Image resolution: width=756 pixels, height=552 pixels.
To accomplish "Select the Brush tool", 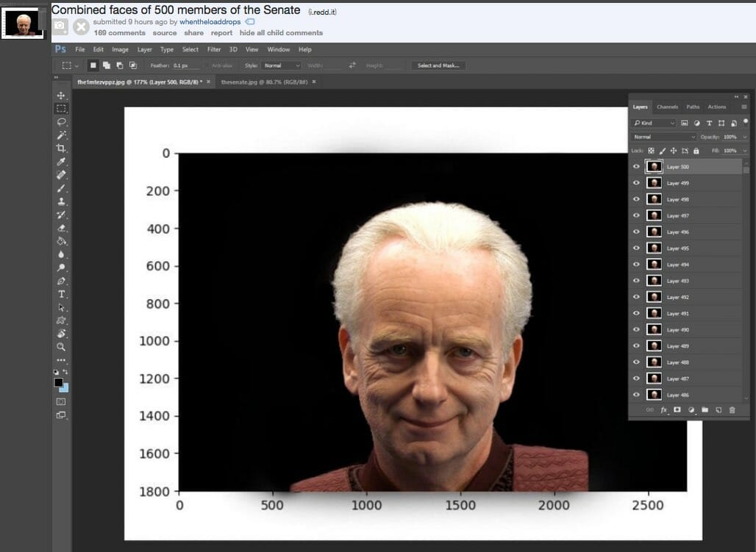I will pyautogui.click(x=61, y=188).
